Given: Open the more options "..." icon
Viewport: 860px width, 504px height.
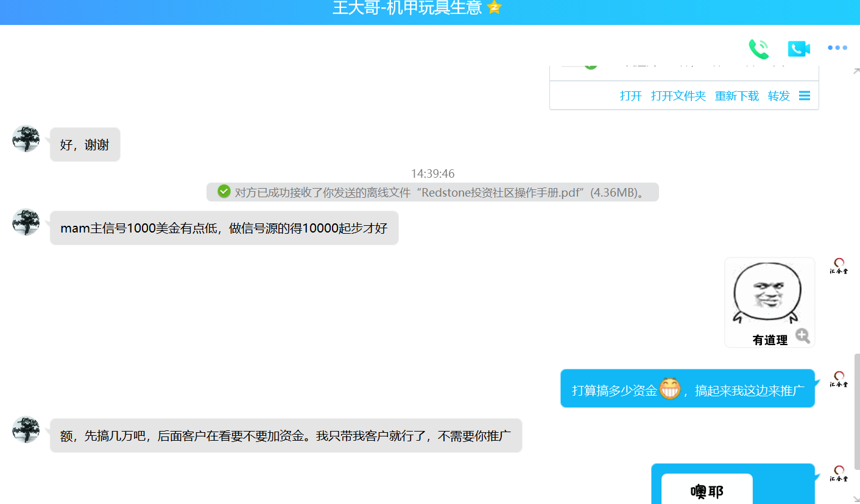Looking at the screenshot, I should [x=837, y=47].
